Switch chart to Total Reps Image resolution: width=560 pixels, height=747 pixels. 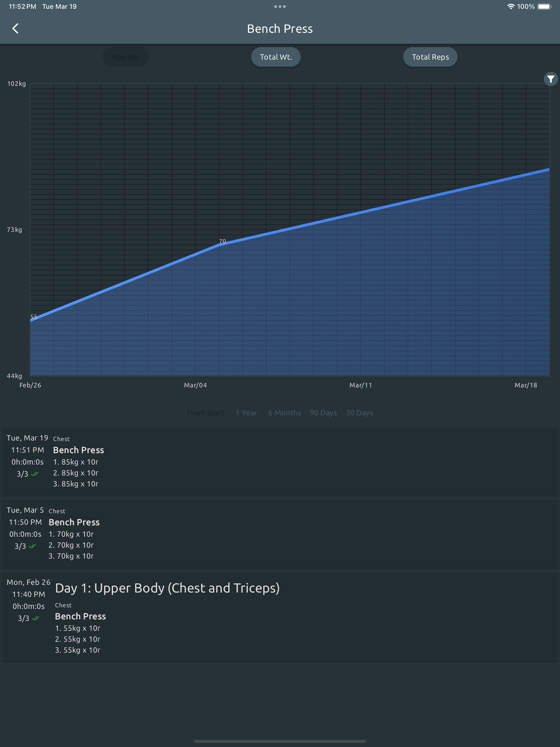pos(430,57)
